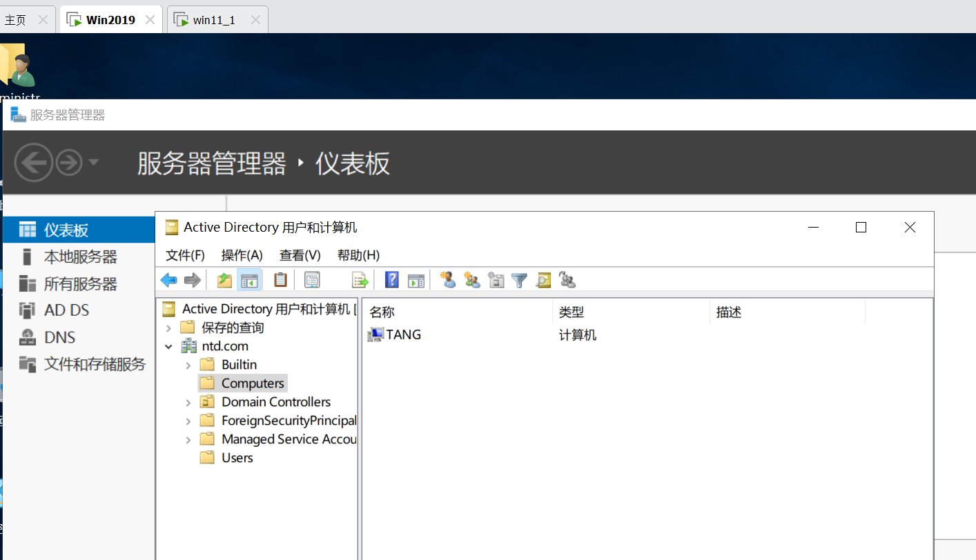
Task: Open Help with the blue question mark icon
Action: pyautogui.click(x=392, y=280)
